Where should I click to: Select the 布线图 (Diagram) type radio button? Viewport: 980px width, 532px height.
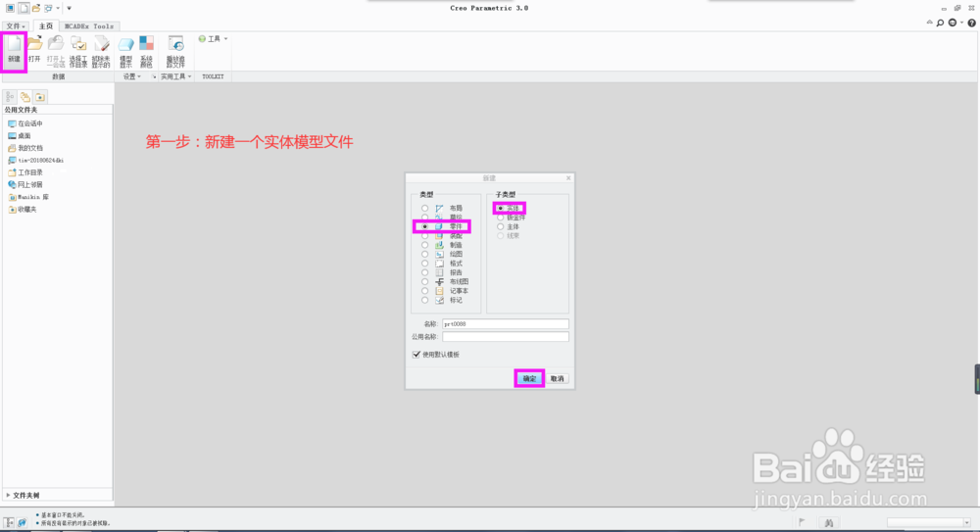pos(425,282)
